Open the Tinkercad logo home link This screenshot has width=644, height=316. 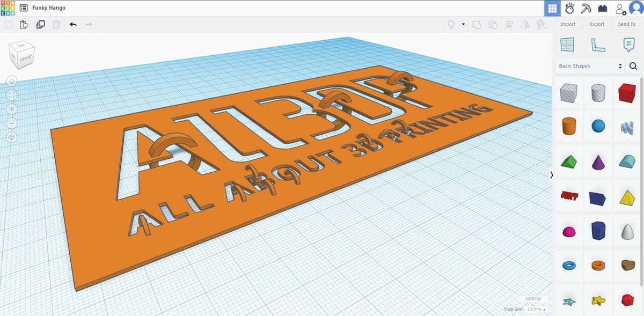[8, 8]
